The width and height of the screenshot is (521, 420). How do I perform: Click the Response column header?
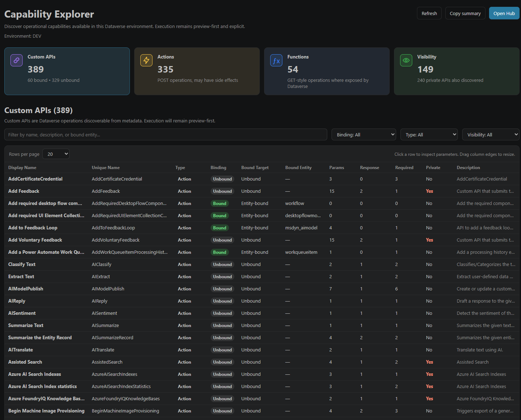click(370, 168)
